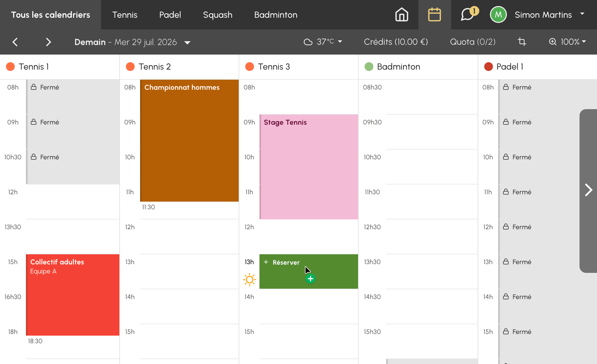Viewport: 597px width, 364px height.
Task: Switch to the Padel tab
Action: click(170, 15)
